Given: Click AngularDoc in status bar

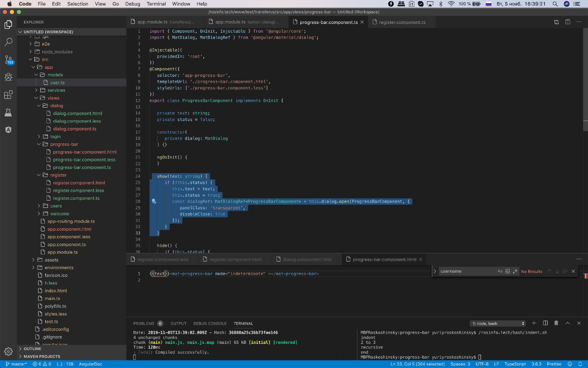Looking at the screenshot, I should pos(90,364).
